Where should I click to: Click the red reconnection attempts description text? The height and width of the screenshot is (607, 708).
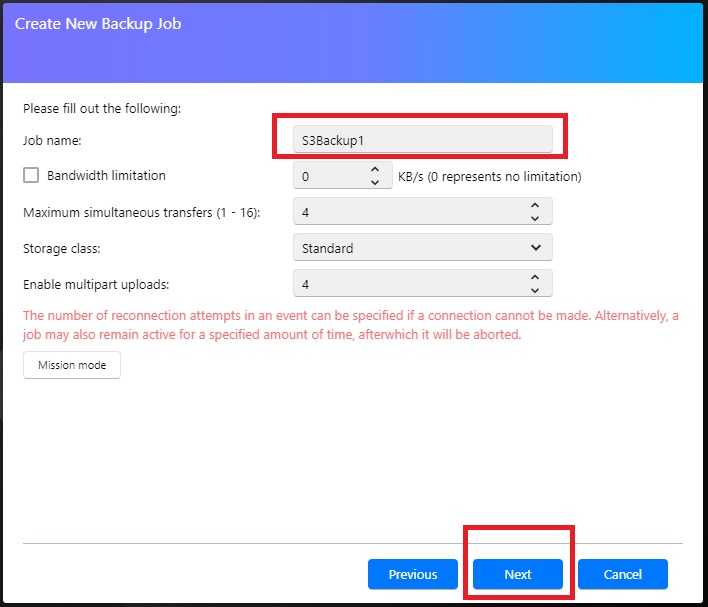[x=350, y=325]
